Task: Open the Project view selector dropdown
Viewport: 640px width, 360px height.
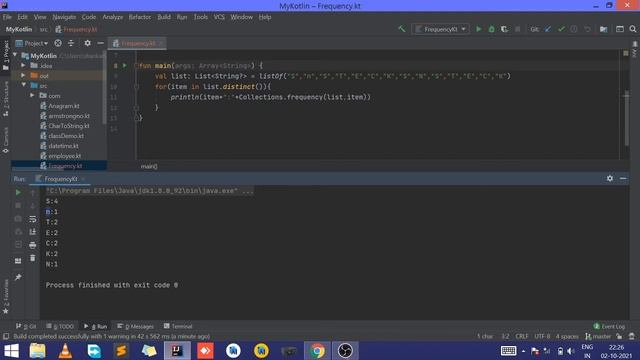Action: [x=32, y=43]
